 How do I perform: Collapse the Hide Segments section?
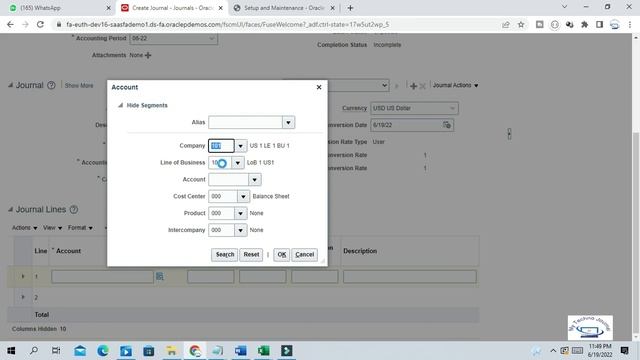point(120,105)
